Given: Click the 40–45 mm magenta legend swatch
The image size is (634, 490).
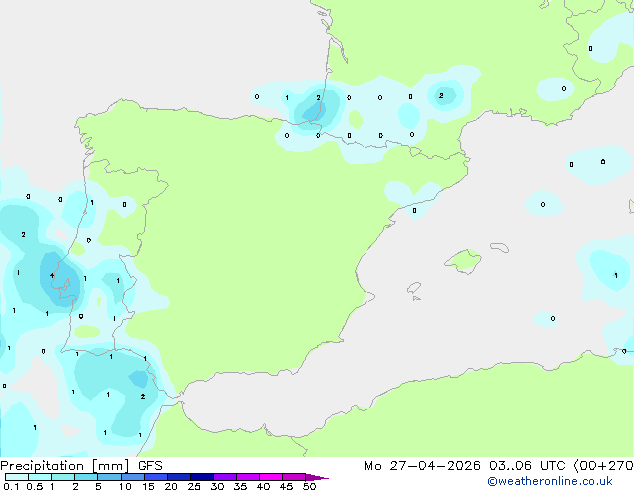Looking at the screenshot, I should [271, 477].
